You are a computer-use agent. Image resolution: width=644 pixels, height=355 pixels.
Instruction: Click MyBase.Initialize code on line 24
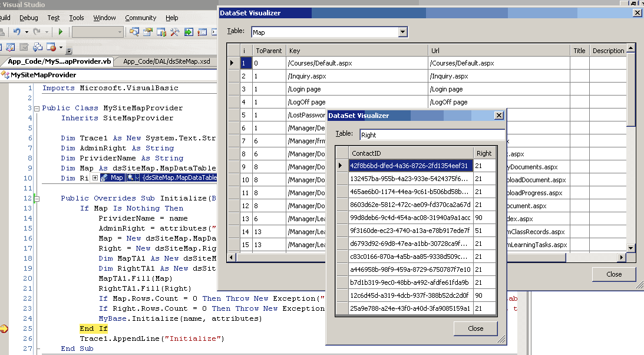point(180,318)
